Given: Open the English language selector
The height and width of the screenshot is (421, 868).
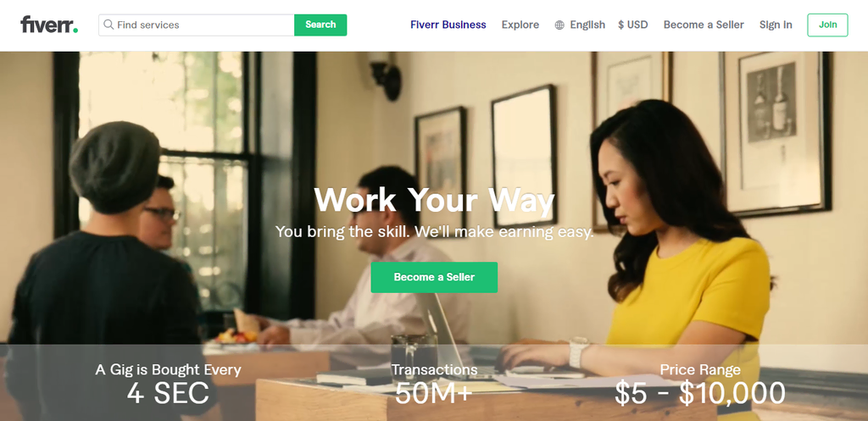Looking at the screenshot, I should (x=587, y=25).
